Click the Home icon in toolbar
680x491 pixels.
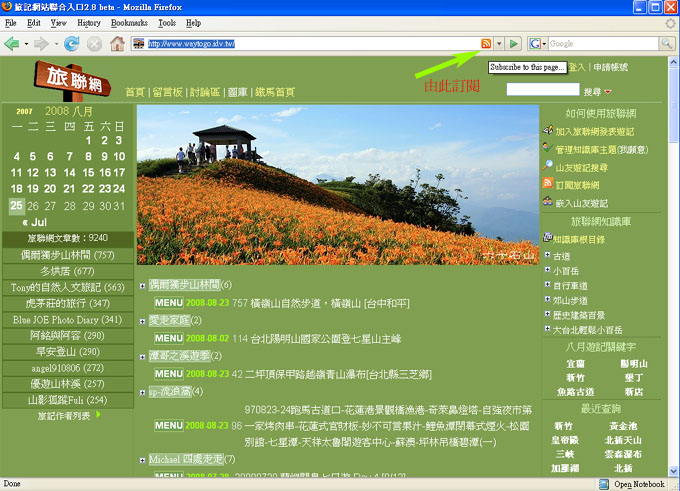tap(118, 44)
